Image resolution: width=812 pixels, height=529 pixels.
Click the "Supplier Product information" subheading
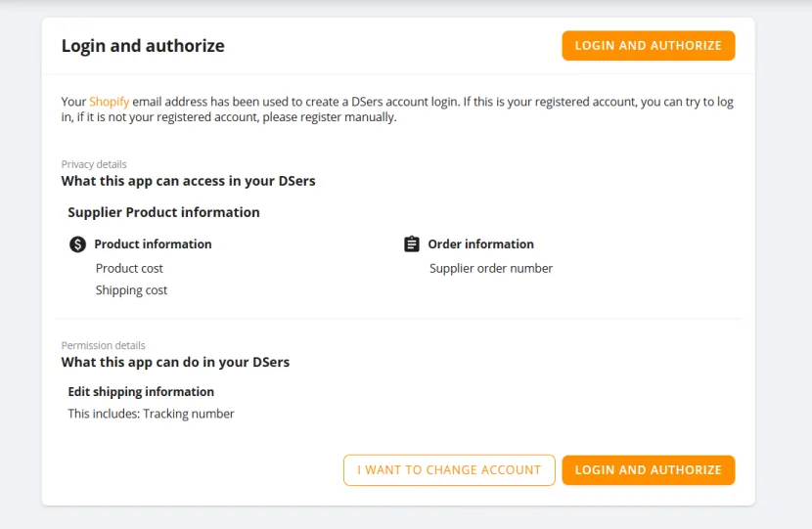tap(163, 212)
